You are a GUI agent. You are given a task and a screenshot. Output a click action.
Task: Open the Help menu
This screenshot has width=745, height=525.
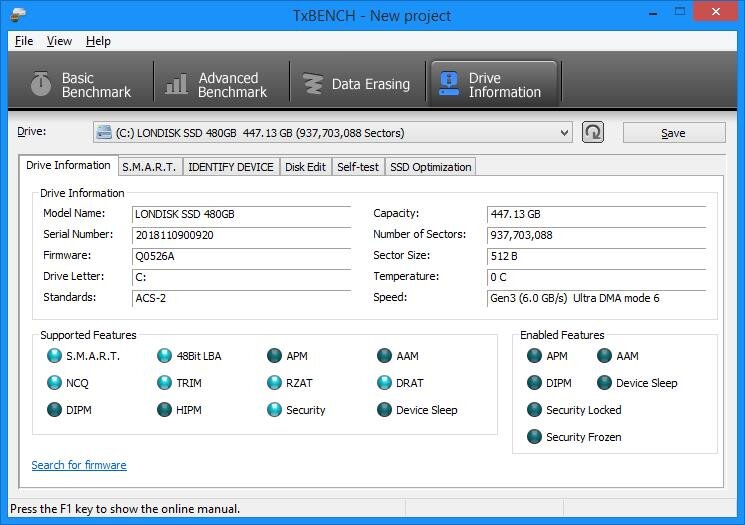point(98,41)
